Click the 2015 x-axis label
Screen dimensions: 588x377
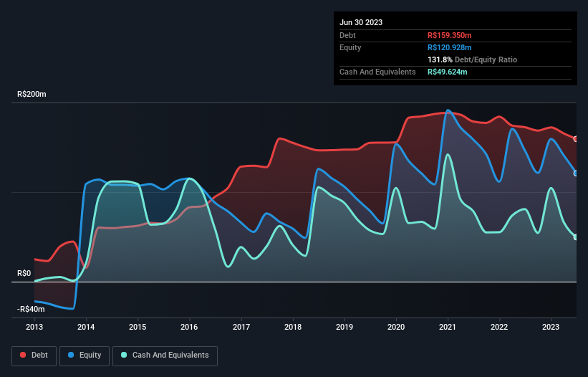[x=138, y=327]
